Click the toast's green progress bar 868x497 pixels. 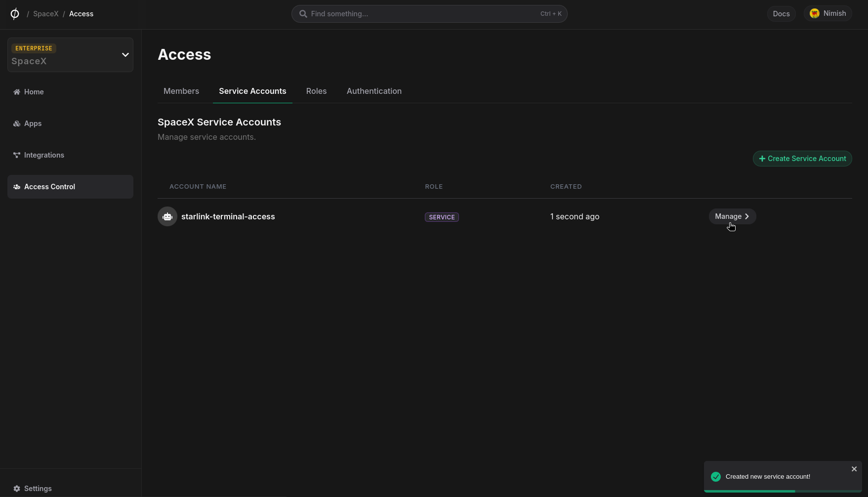[x=749, y=491]
